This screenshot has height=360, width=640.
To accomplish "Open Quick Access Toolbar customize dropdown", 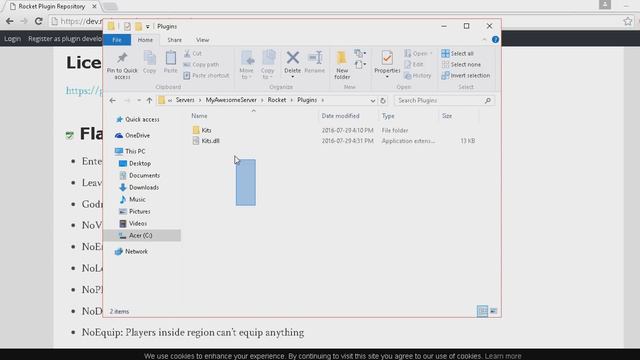I will [x=147, y=27].
